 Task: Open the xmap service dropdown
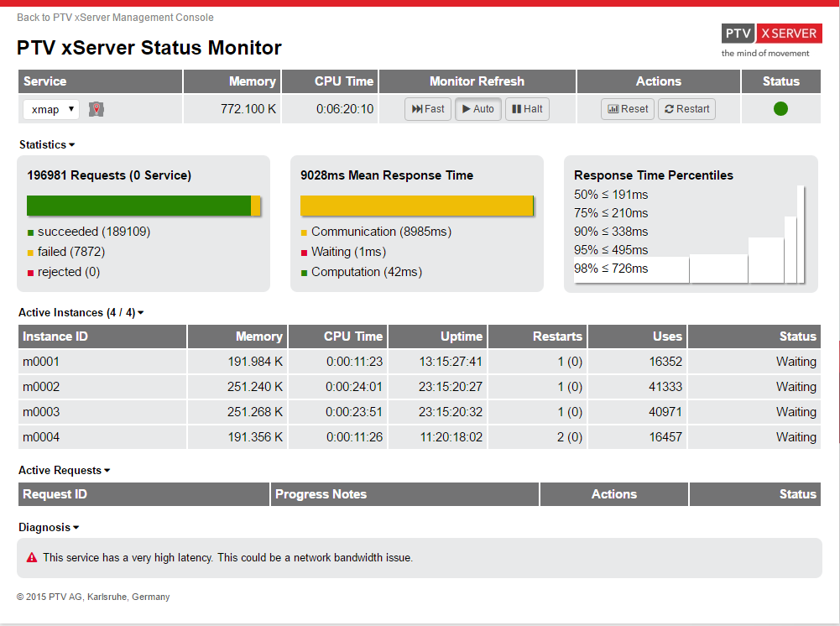[x=50, y=109]
